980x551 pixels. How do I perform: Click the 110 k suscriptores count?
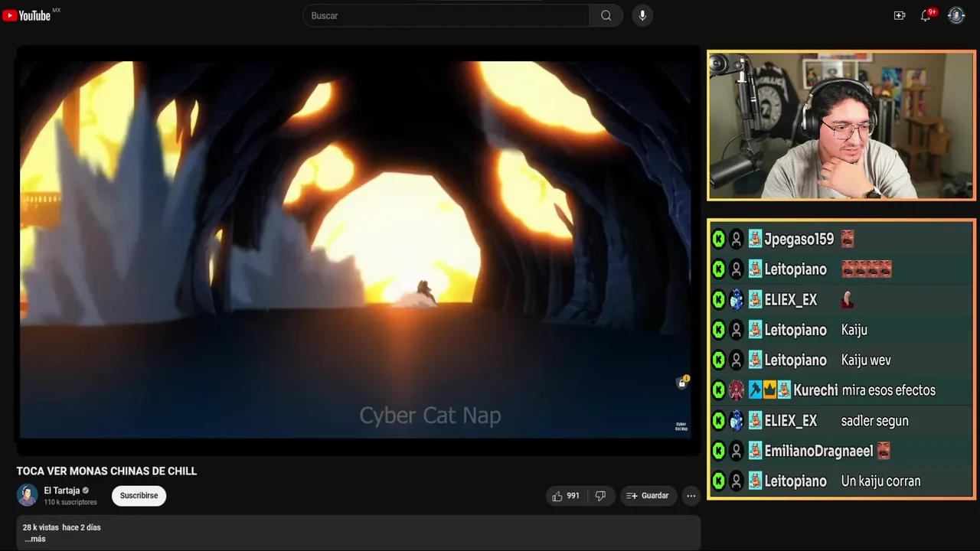click(70, 503)
